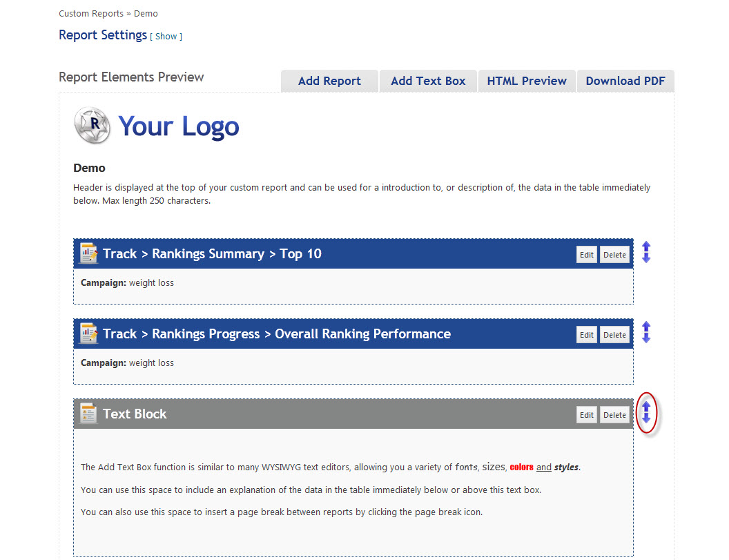Screen dimensions: 729x560
Task: Delete the Text Block element
Action: [614, 415]
